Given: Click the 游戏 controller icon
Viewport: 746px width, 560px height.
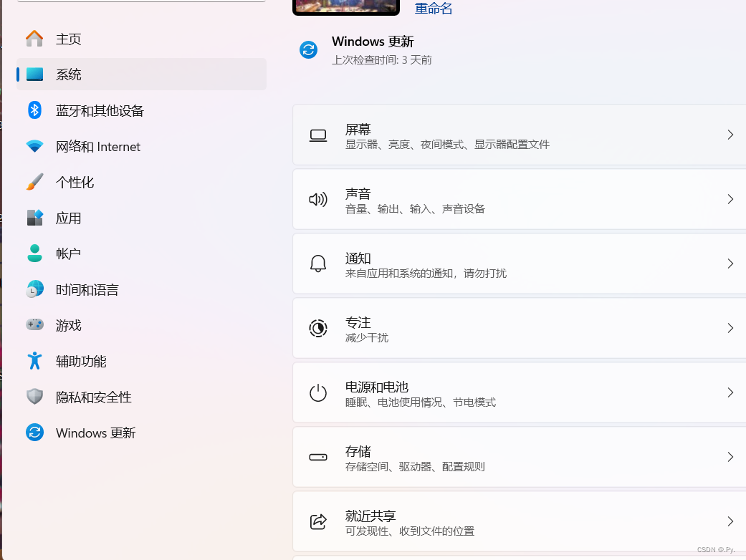Looking at the screenshot, I should pos(34,325).
